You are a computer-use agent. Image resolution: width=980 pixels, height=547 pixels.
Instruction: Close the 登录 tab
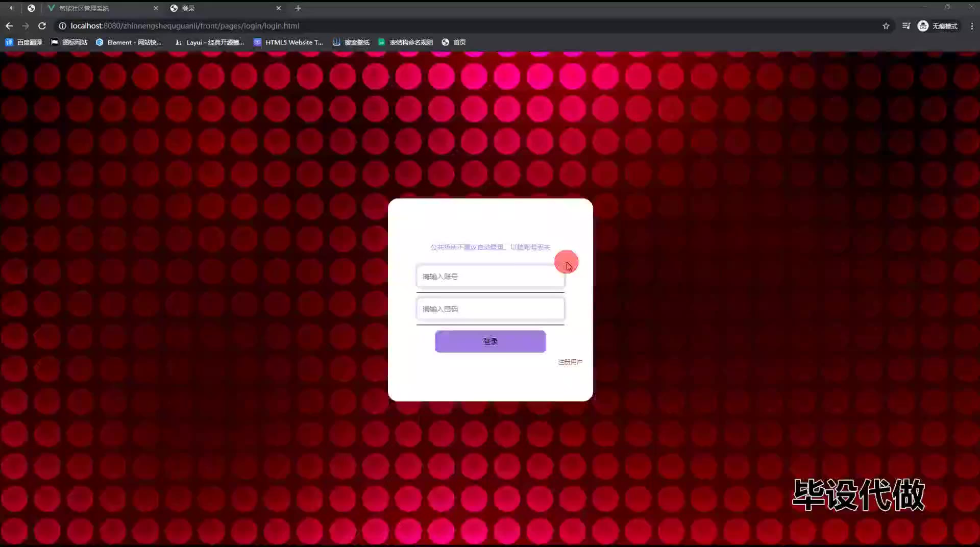click(279, 8)
